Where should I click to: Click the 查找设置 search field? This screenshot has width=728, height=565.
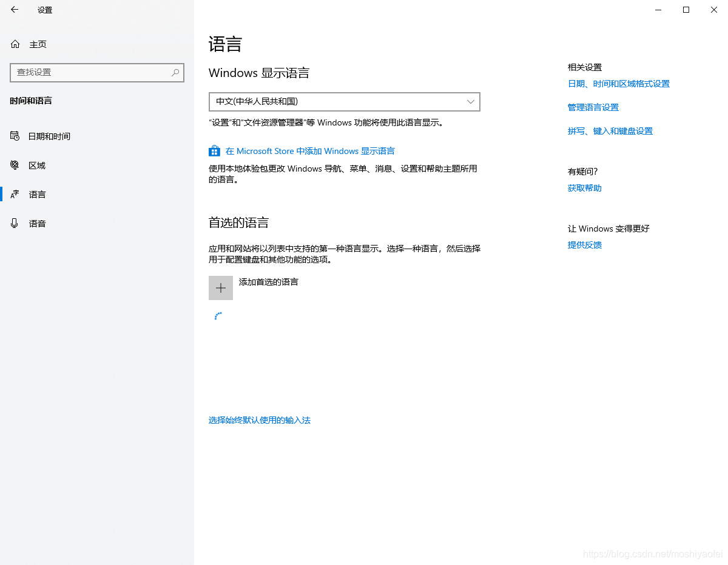(x=97, y=72)
